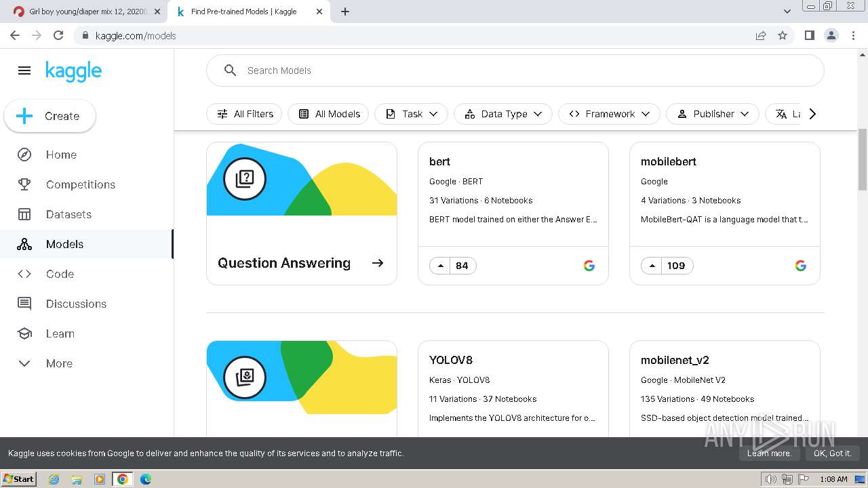Click the address bar URL
This screenshot has width=868, height=488.
[x=136, y=36]
